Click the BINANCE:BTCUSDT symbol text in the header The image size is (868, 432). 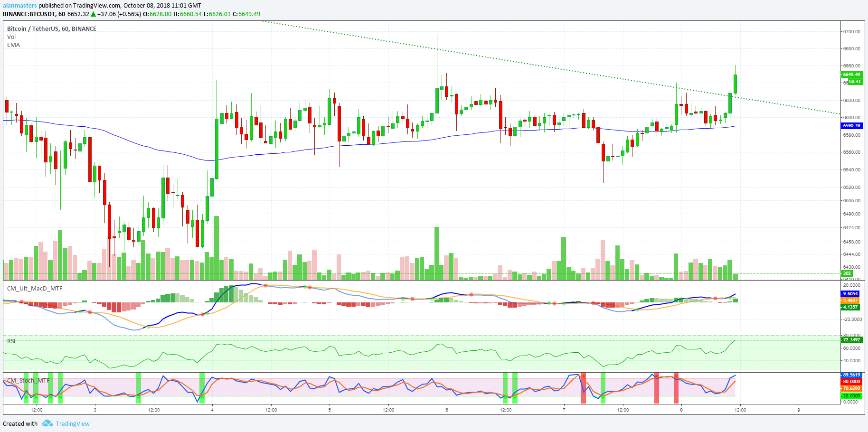pos(29,14)
